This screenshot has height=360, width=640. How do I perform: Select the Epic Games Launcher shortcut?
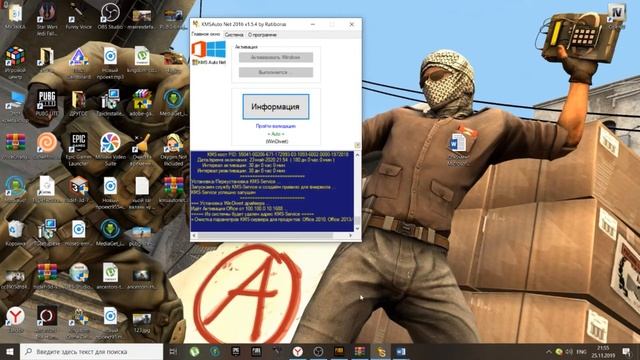pos(78,149)
